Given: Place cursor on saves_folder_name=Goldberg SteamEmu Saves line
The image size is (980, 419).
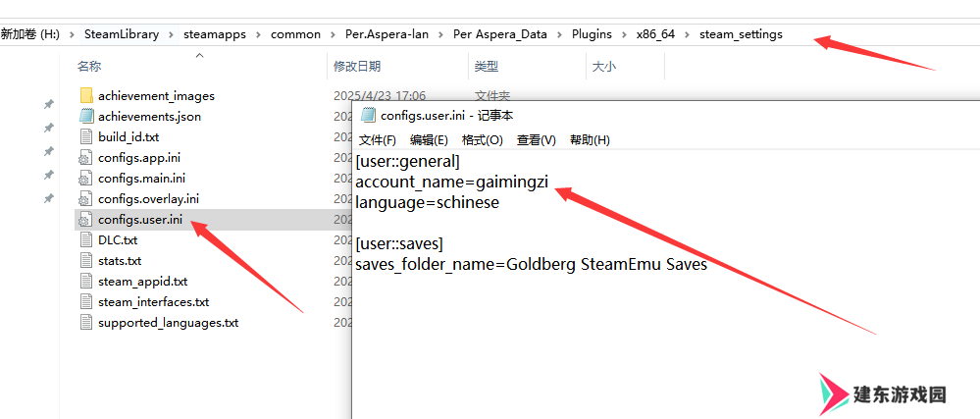Looking at the screenshot, I should (x=532, y=265).
